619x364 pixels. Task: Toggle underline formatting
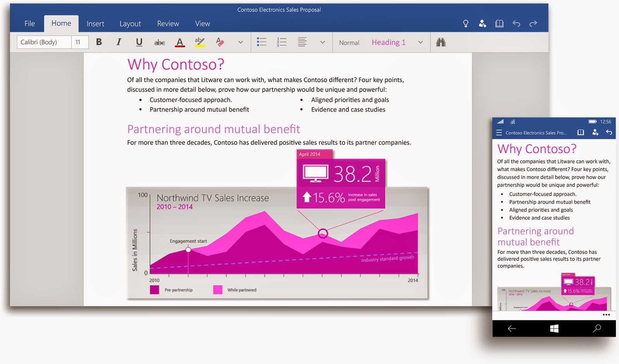(x=139, y=42)
